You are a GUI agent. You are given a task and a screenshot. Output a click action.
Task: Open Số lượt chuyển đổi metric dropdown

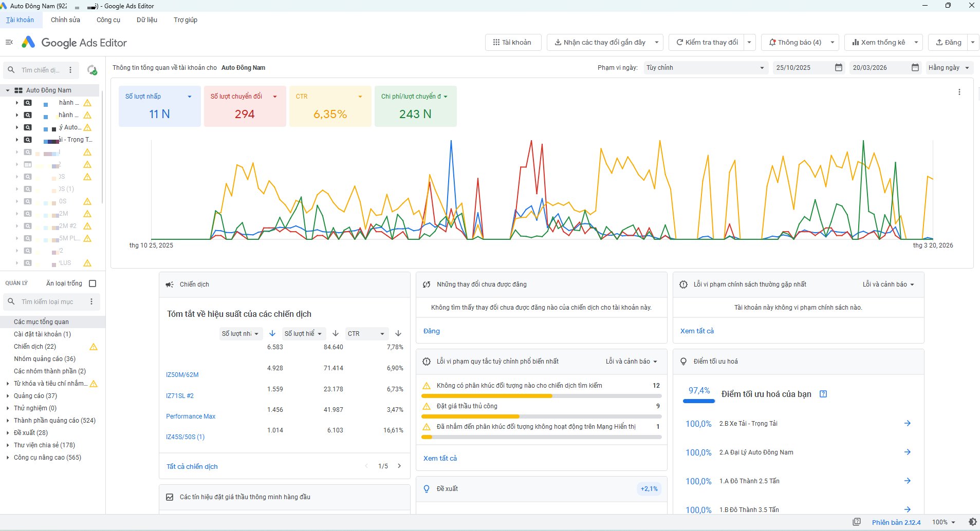pos(275,97)
